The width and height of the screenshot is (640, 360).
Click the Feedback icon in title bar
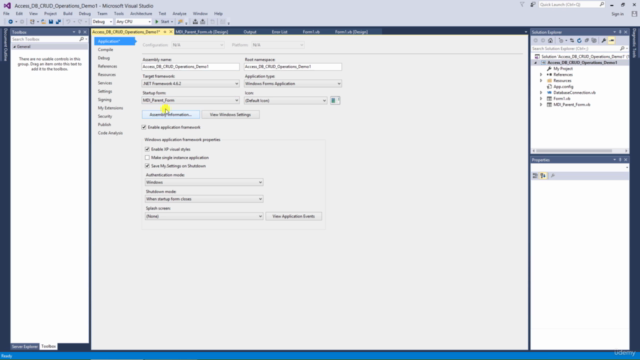pyautogui.click(x=533, y=4)
